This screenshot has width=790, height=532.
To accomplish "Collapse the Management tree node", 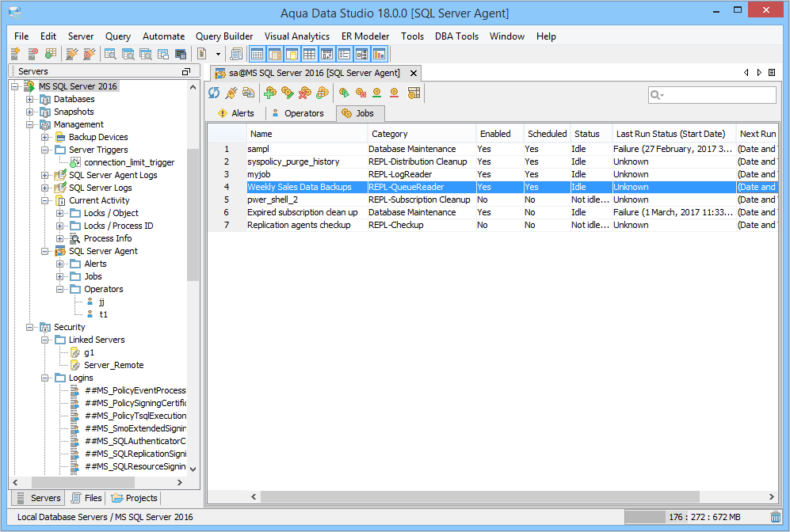I will tap(30, 124).
